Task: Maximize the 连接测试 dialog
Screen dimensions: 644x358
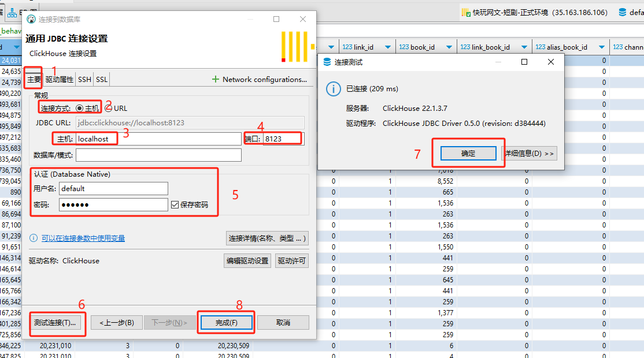Action: [x=524, y=62]
